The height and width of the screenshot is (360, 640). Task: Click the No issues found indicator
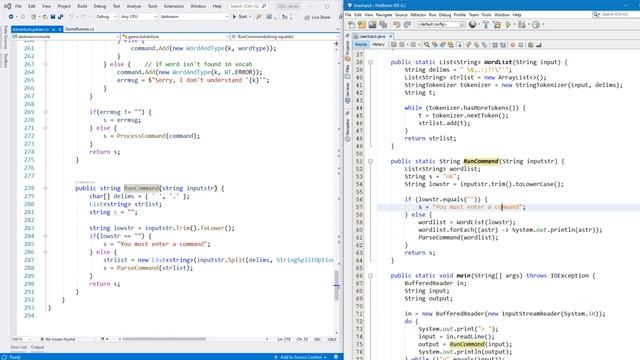58,339
